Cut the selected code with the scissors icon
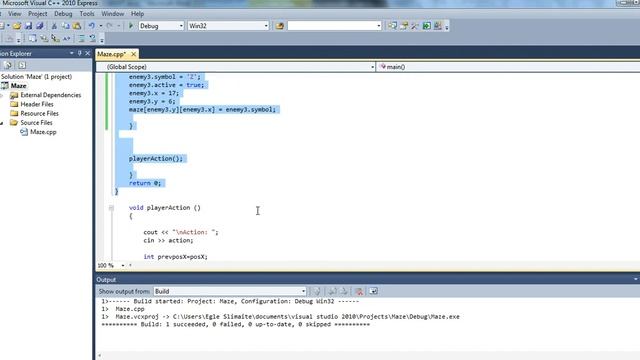 [54, 26]
